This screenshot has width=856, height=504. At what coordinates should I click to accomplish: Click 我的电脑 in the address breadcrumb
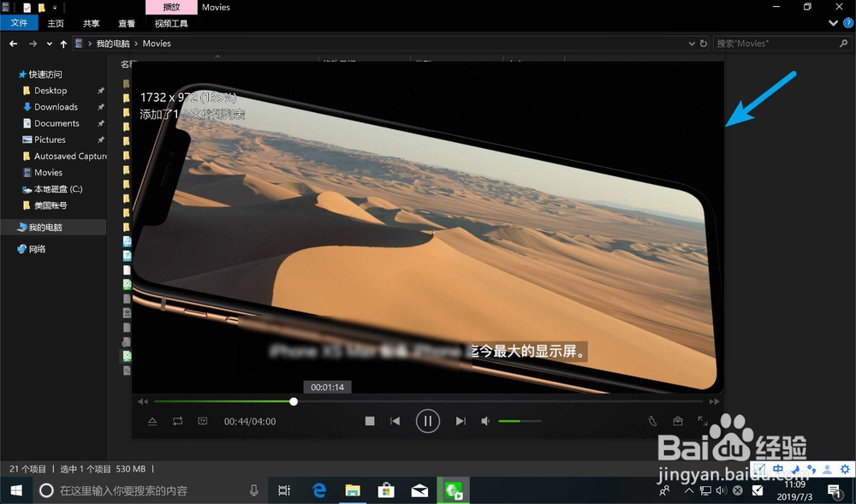tap(113, 44)
